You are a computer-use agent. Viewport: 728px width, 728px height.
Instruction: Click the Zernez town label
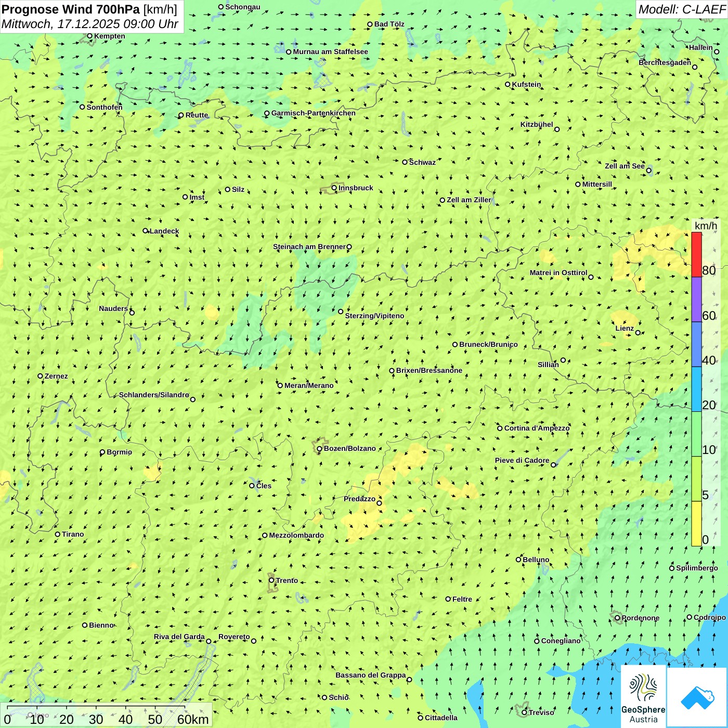tap(56, 376)
